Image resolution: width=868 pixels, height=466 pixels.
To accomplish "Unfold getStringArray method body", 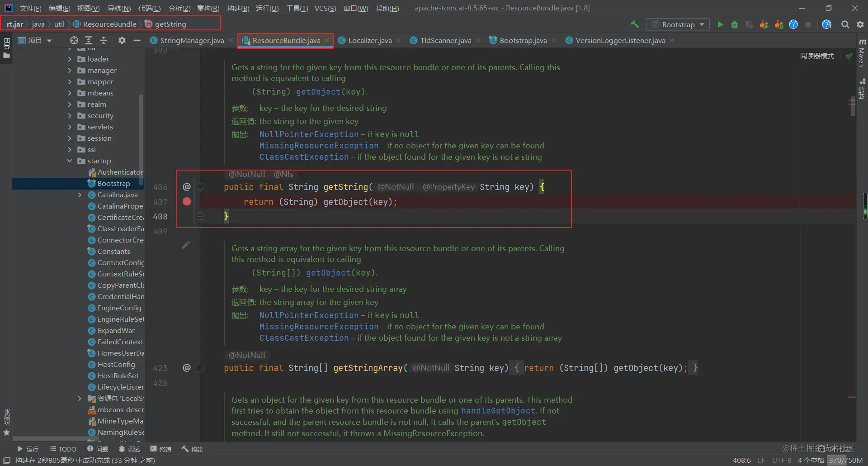I will point(200,368).
